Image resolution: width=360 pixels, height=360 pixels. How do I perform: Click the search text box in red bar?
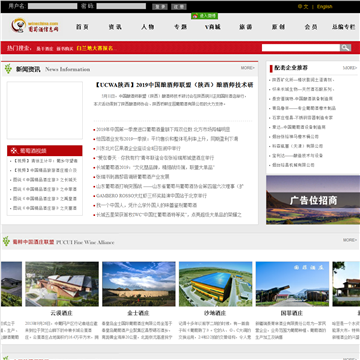pos(301,48)
